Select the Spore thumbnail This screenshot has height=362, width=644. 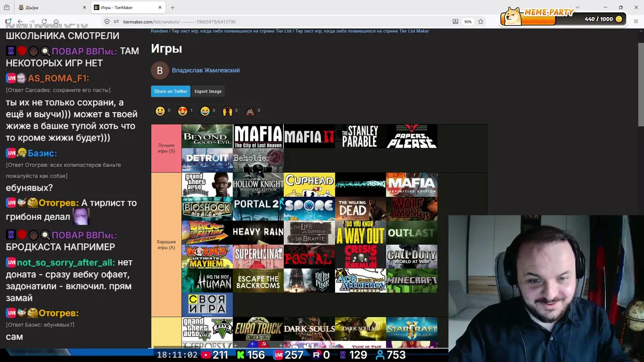(x=309, y=209)
